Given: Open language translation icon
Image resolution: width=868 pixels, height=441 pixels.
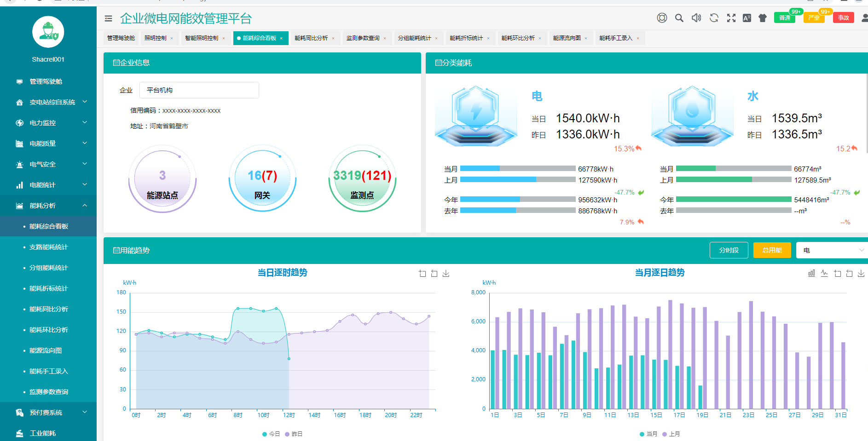Looking at the screenshot, I should (x=747, y=18).
